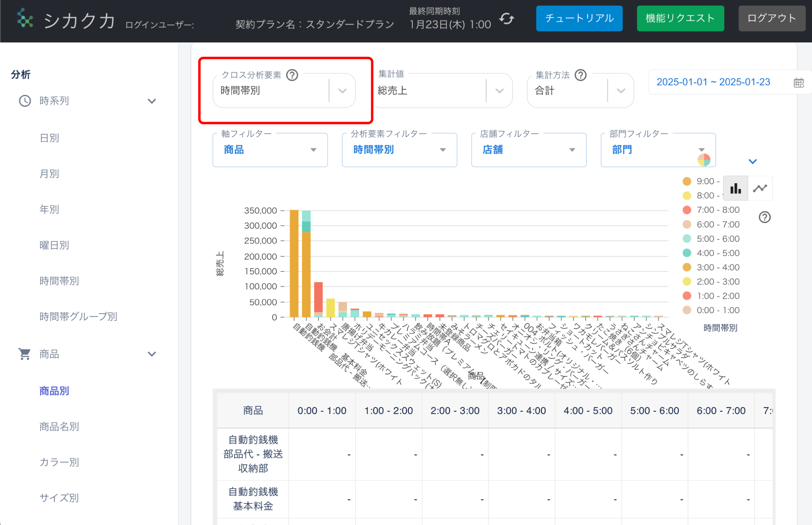Image resolution: width=812 pixels, height=525 pixels.
Task: Toggle 9:00 legend series
Action: (x=701, y=181)
